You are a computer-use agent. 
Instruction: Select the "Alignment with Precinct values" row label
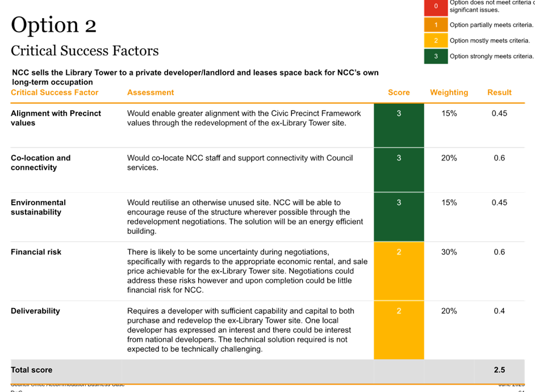coord(56,118)
